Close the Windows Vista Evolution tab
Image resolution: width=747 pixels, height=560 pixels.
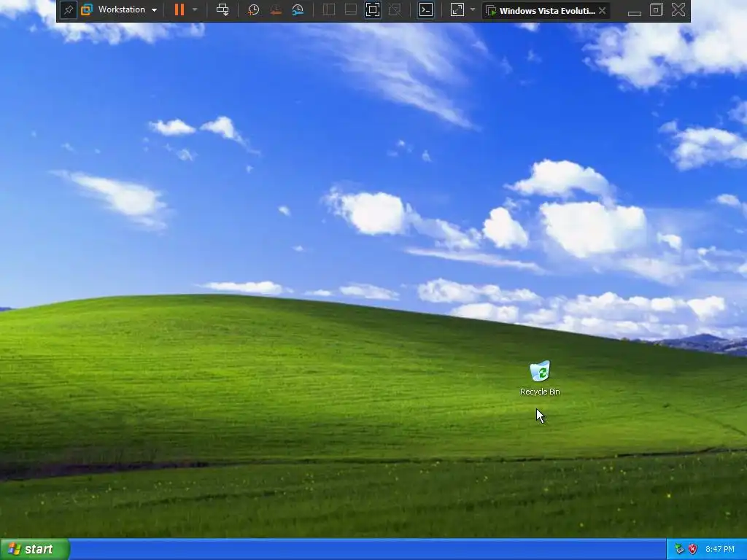(602, 10)
